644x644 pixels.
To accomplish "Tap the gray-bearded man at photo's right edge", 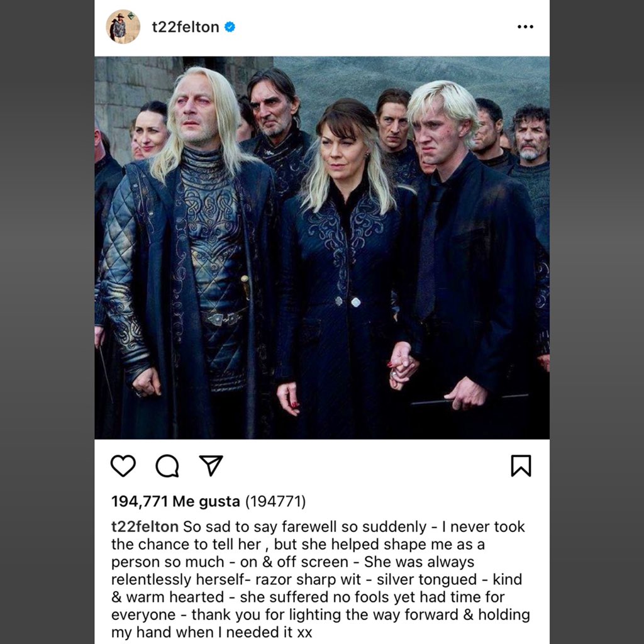I will (531, 136).
